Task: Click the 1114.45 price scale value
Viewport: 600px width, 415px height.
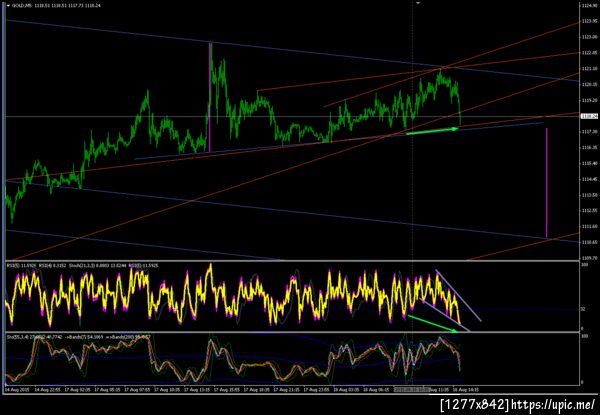Action: (x=591, y=179)
